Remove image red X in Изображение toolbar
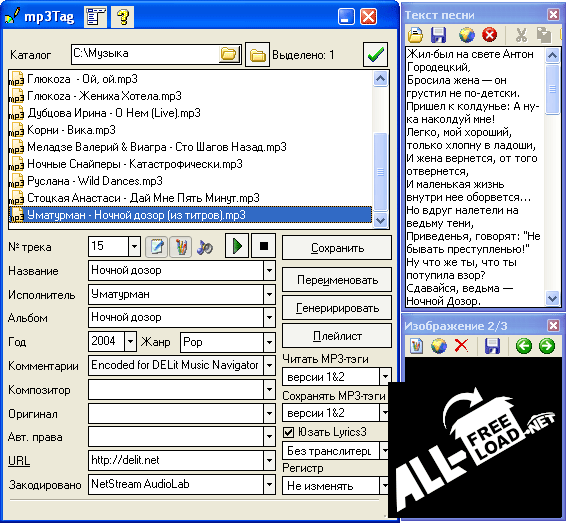The image size is (566, 523). [x=461, y=346]
